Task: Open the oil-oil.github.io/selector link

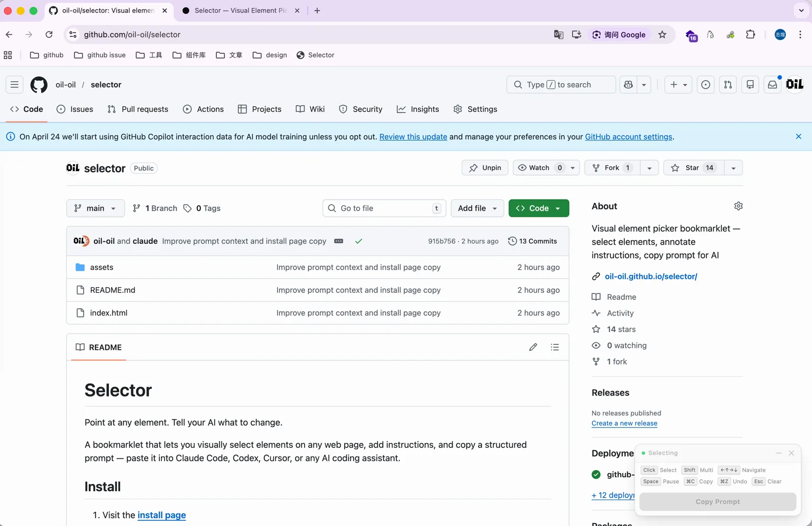Action: 651,277
